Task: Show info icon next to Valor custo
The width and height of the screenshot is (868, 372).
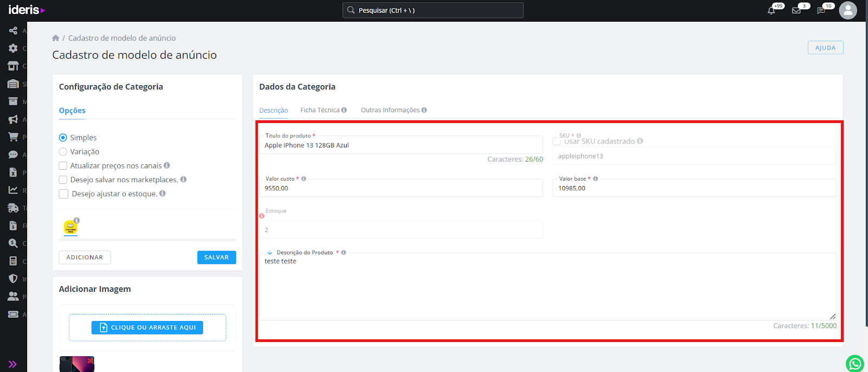Action: (x=304, y=179)
